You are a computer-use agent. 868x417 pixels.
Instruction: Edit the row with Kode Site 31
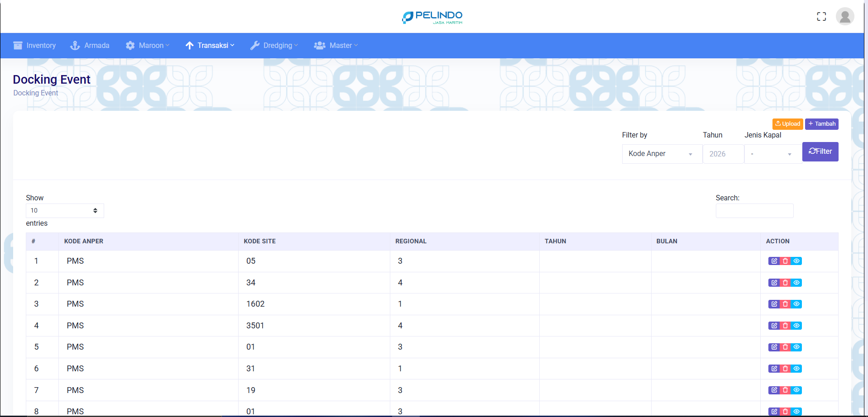[774, 369]
